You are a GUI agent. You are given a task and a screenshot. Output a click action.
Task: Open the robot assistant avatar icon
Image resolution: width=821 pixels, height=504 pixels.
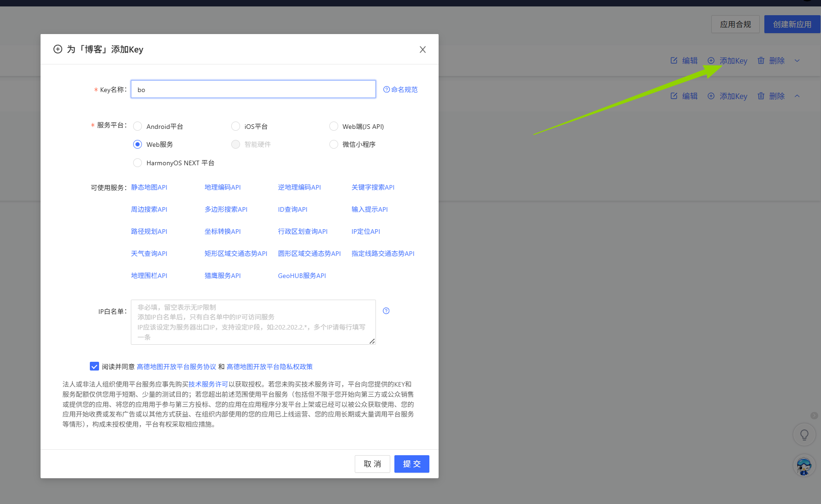click(x=804, y=466)
